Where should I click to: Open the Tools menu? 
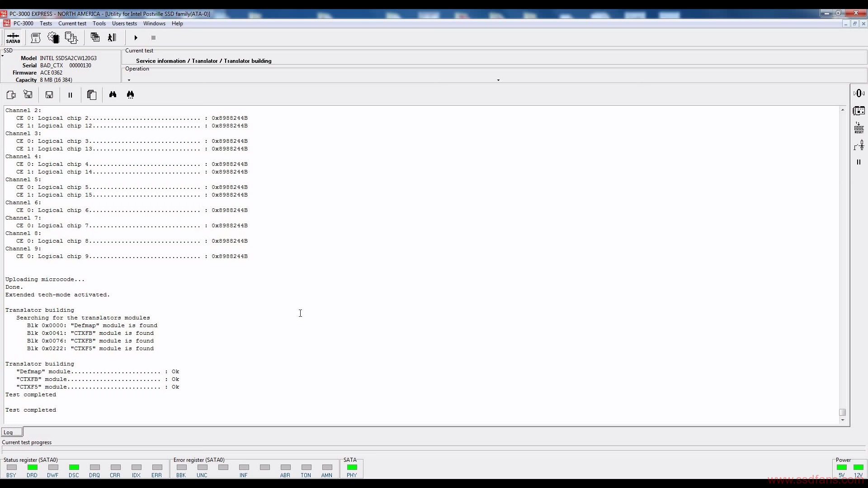[x=99, y=23]
